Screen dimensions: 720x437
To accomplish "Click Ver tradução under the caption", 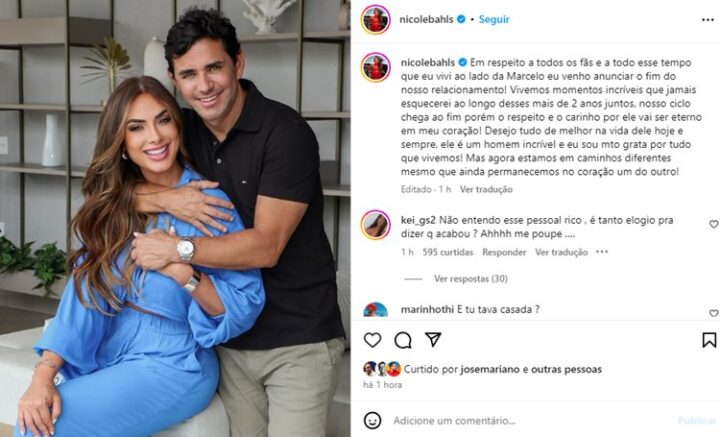I will coord(486,189).
